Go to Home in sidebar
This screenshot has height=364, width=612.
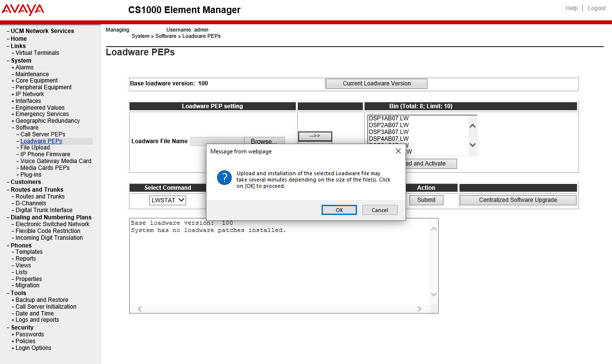(19, 39)
